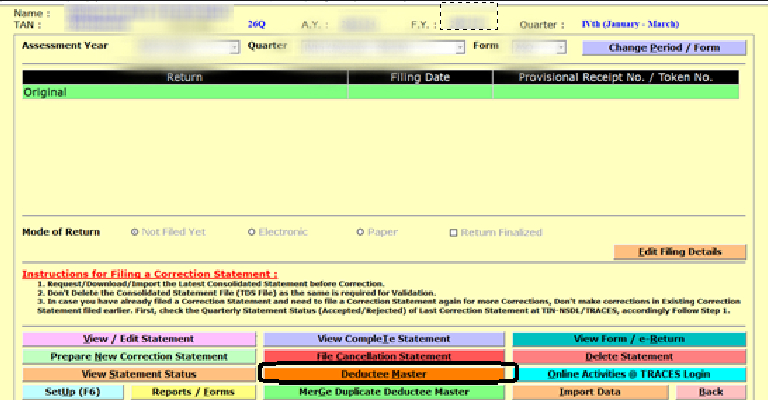Click Merge Duplicate Deductee Master
Viewport: 768px width, 400px height.
tap(384, 391)
